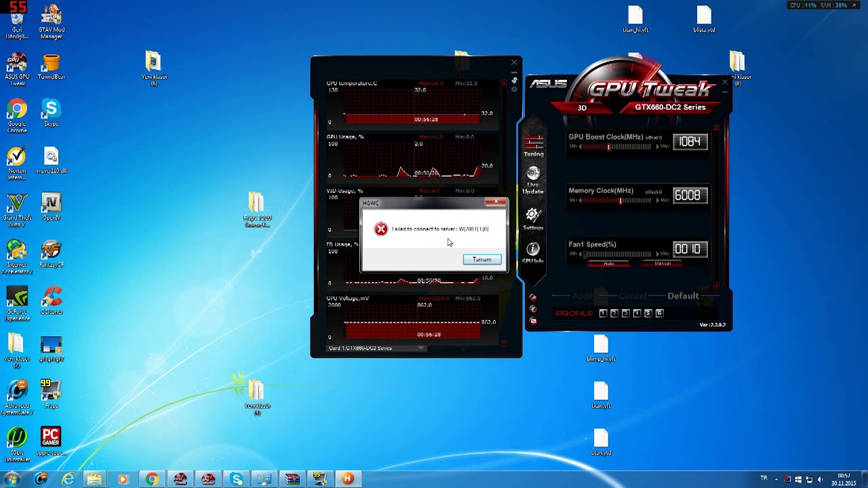Select profile slot 4 in GPU Tweak
Viewport: 868px width, 488px height.
[637, 313]
